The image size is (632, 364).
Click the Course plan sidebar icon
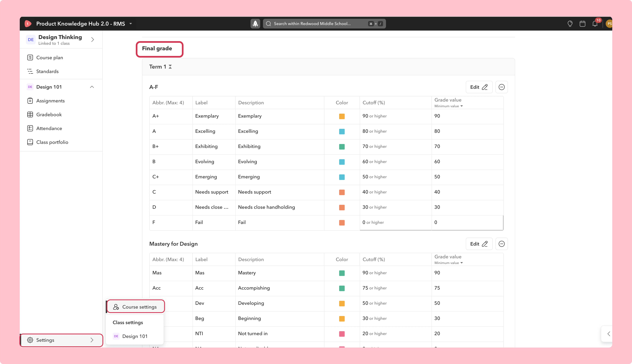click(x=30, y=57)
